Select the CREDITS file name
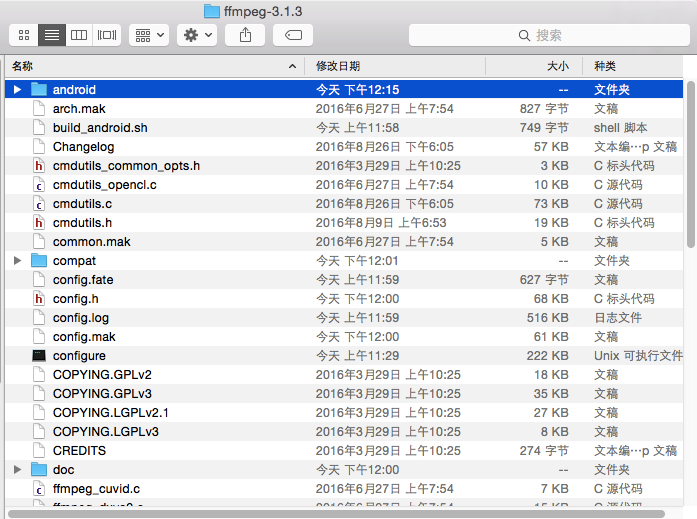The height and width of the screenshot is (519, 697). pyautogui.click(x=79, y=451)
